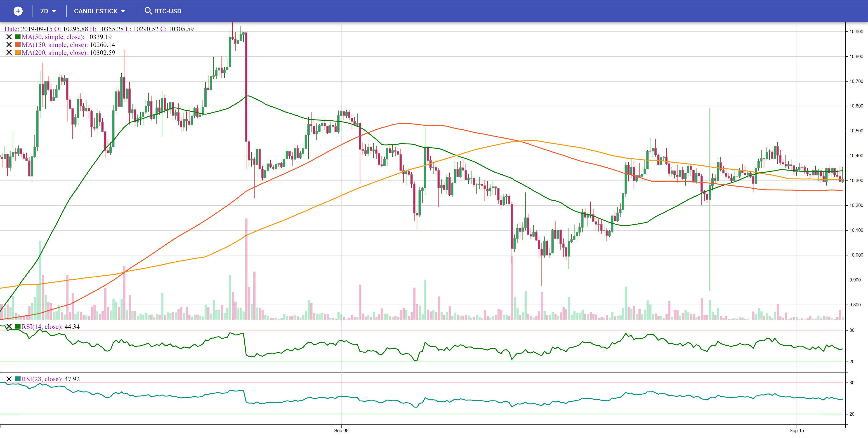Remove the MA(150) indicator with its X
Image resolution: width=868 pixels, height=438 pixels.
click(x=9, y=45)
